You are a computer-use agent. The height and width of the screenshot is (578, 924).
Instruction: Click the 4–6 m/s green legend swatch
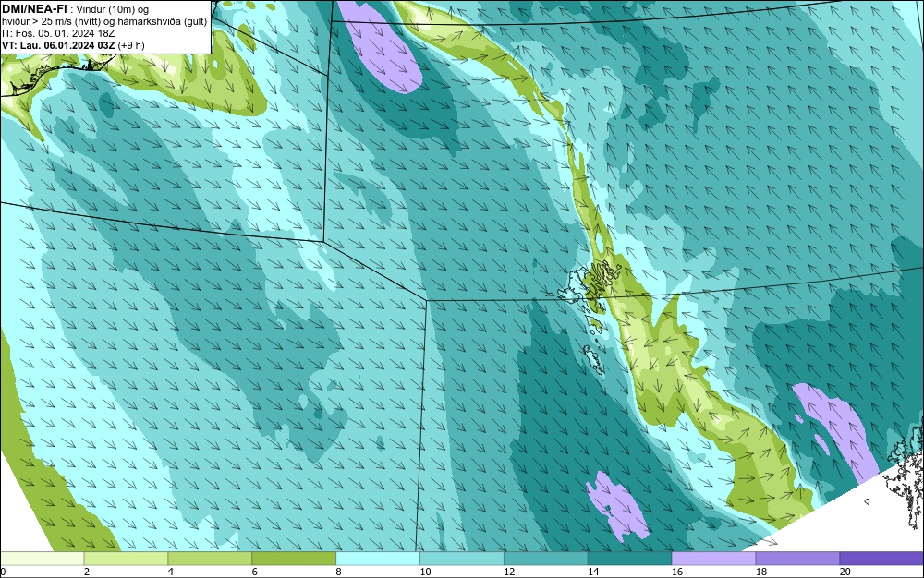[210, 559]
